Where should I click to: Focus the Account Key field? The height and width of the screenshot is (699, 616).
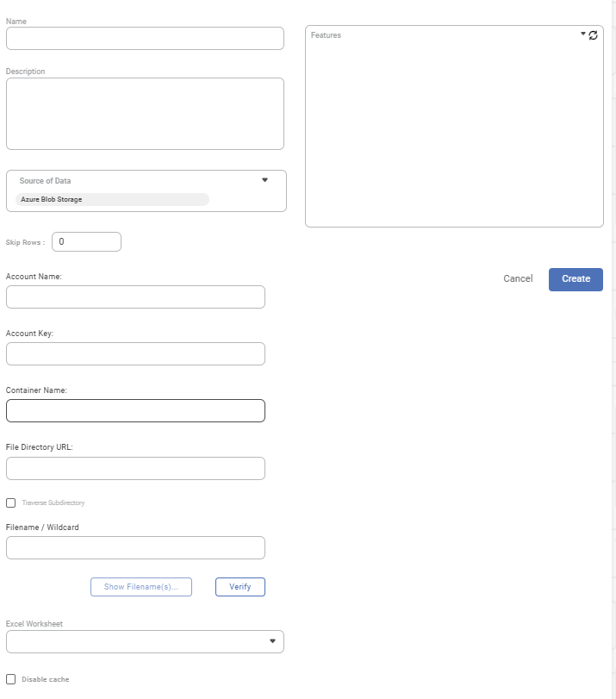135,354
